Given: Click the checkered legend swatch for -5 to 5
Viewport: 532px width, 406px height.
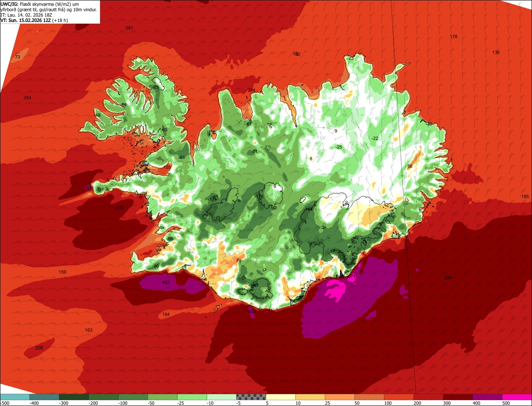Looking at the screenshot, I should (x=251, y=397).
